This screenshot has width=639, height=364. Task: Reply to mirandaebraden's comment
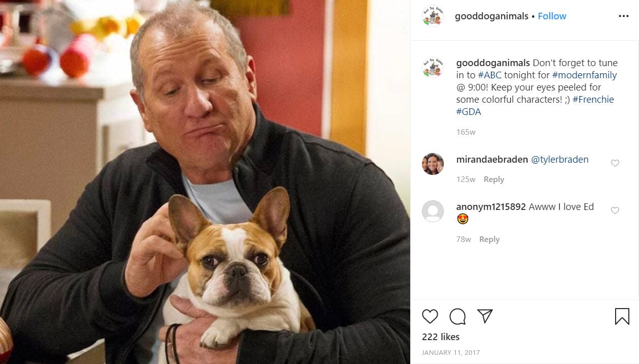pyautogui.click(x=494, y=179)
